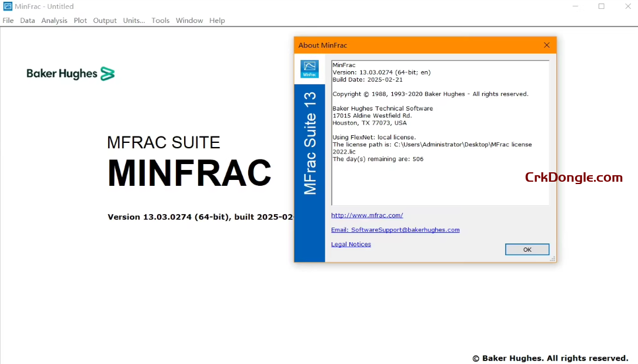This screenshot has width=638, height=364.
Task: Open the Tools menu
Action: click(161, 20)
